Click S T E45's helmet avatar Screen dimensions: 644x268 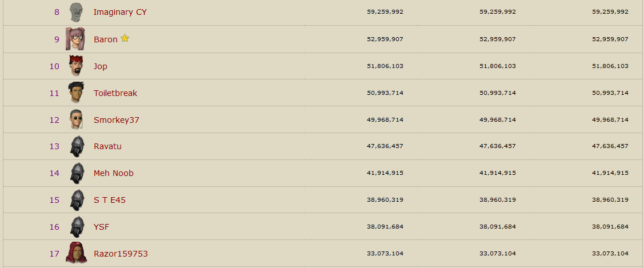point(77,200)
